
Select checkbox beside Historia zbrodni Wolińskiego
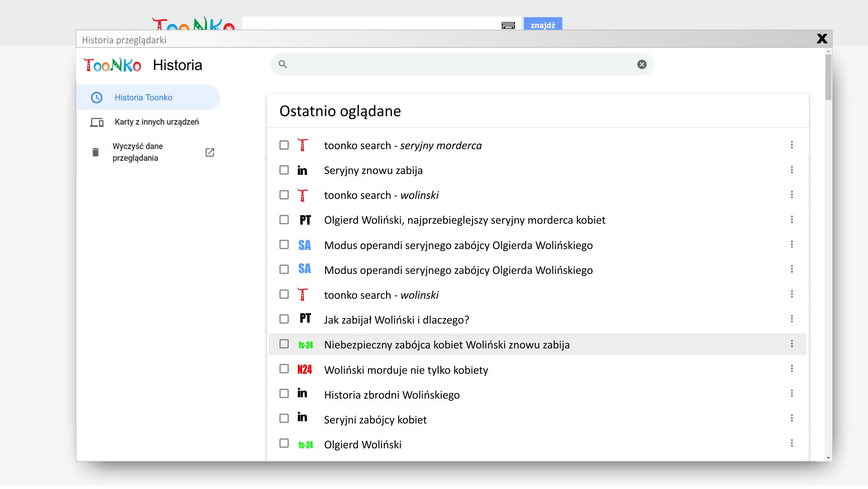pyautogui.click(x=284, y=394)
